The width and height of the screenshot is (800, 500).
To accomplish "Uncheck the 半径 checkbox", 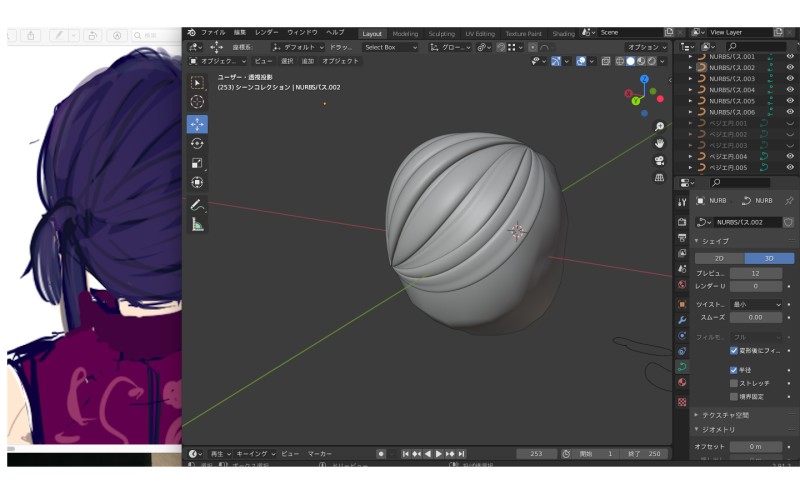I will point(734,370).
